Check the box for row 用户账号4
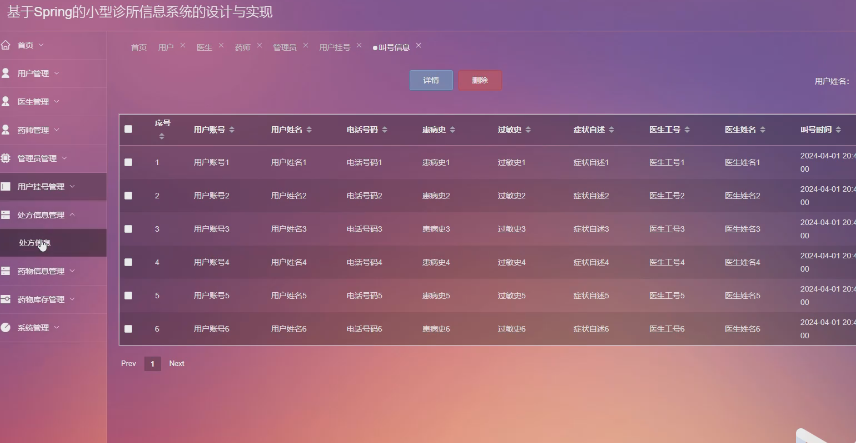This screenshot has width=856, height=443. point(128,262)
